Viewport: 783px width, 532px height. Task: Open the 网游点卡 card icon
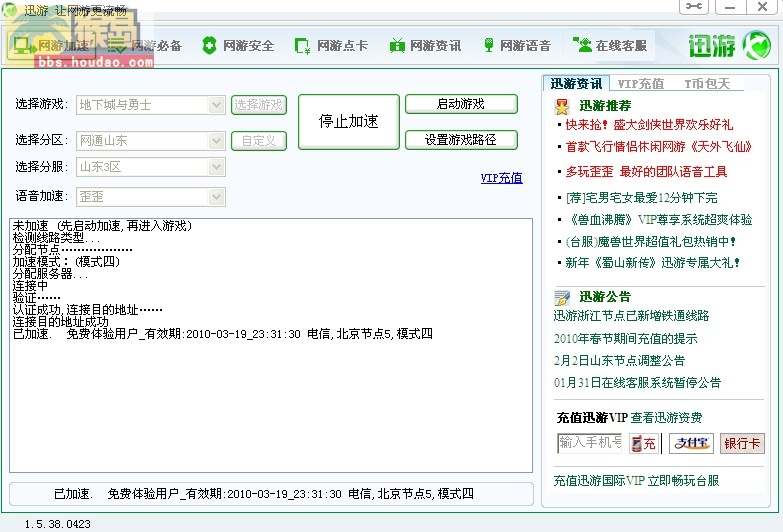pyautogui.click(x=303, y=46)
